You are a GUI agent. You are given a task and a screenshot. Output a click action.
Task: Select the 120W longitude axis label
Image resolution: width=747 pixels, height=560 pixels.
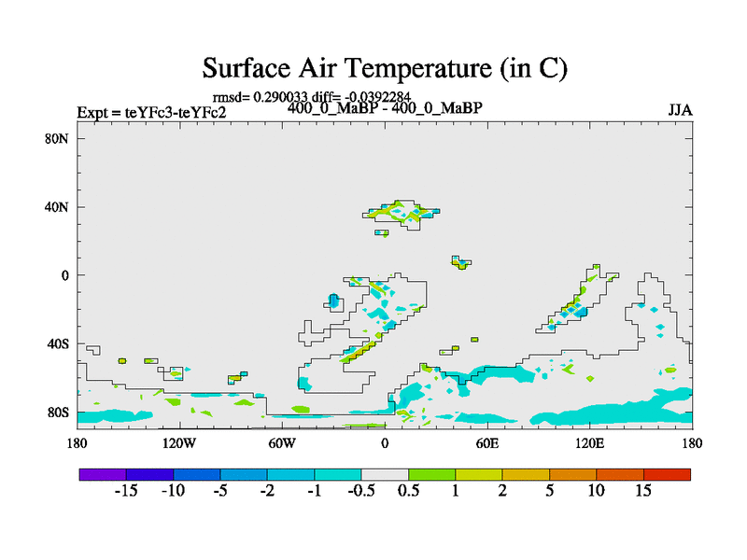(179, 442)
